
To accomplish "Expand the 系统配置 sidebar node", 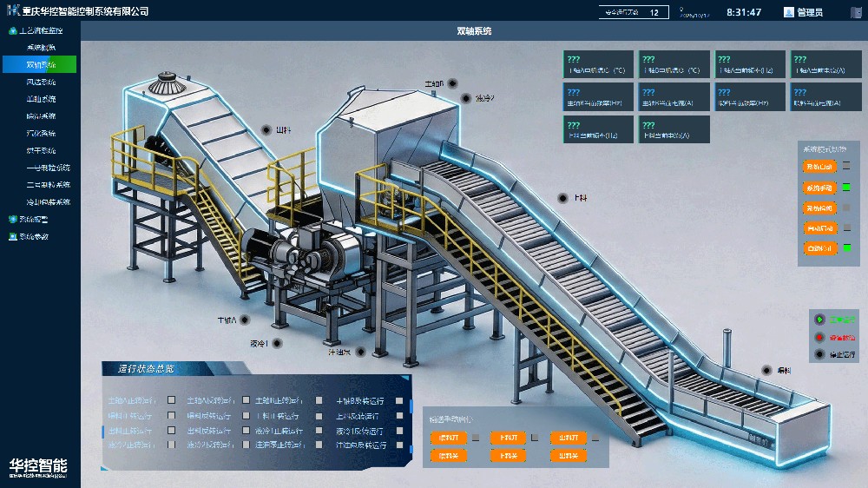I will tap(34, 220).
